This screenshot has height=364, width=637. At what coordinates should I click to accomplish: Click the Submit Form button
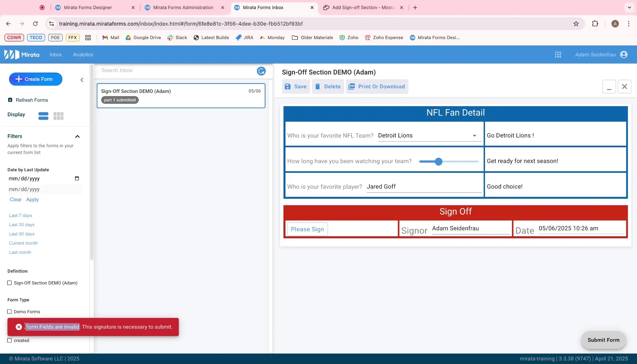[x=603, y=340]
